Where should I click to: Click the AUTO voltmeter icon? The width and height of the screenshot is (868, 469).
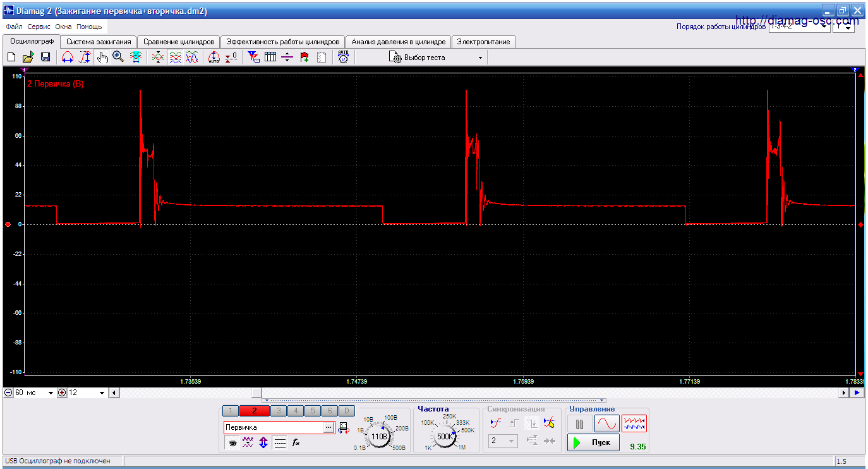pyautogui.click(x=343, y=58)
